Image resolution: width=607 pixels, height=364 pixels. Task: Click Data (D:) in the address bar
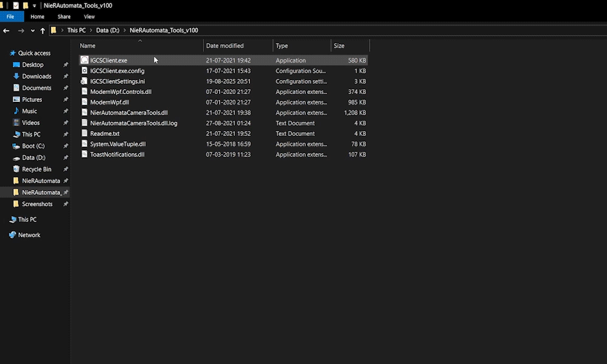pyautogui.click(x=107, y=30)
